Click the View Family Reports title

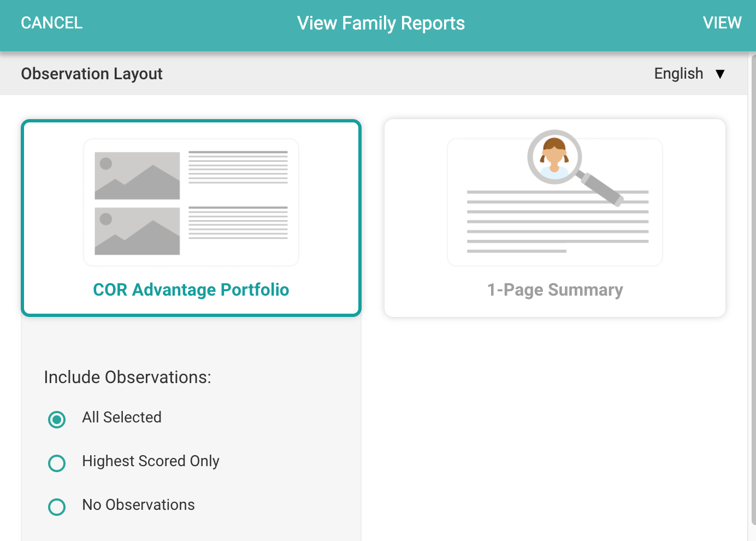pyautogui.click(x=381, y=23)
